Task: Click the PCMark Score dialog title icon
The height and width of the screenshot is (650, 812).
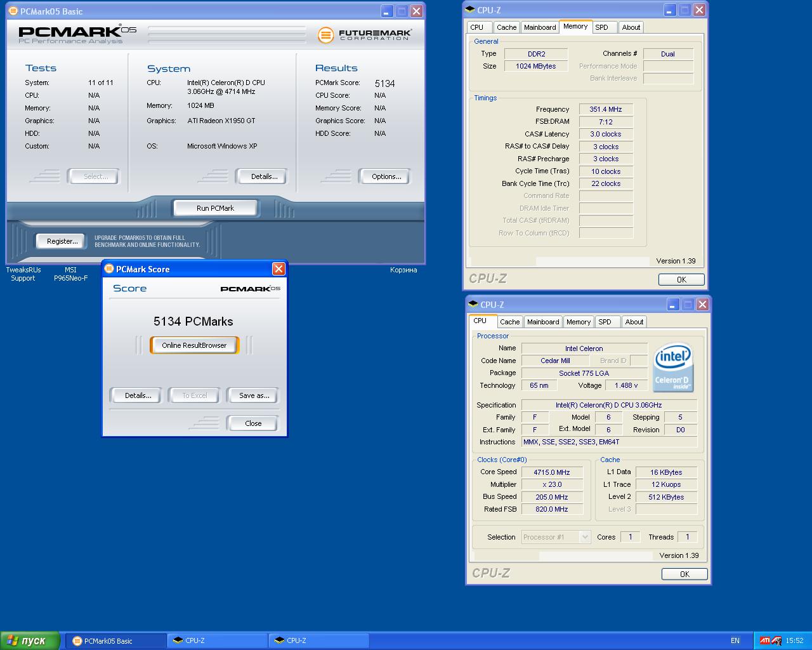Action: (x=109, y=269)
